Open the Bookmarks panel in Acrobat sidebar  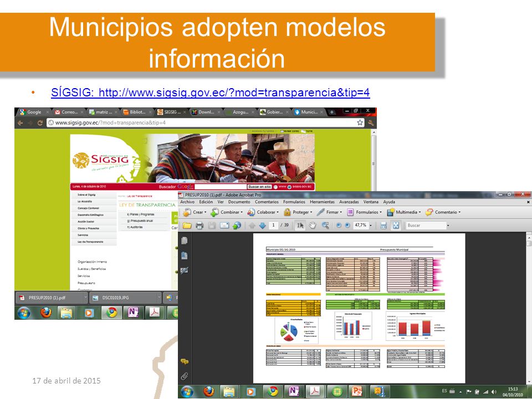[x=184, y=255]
